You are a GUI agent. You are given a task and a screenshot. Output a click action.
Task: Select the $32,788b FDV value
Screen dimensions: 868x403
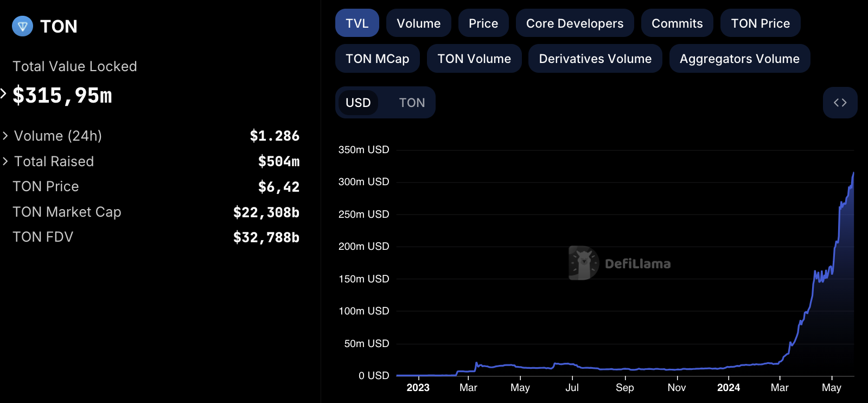pyautogui.click(x=266, y=237)
